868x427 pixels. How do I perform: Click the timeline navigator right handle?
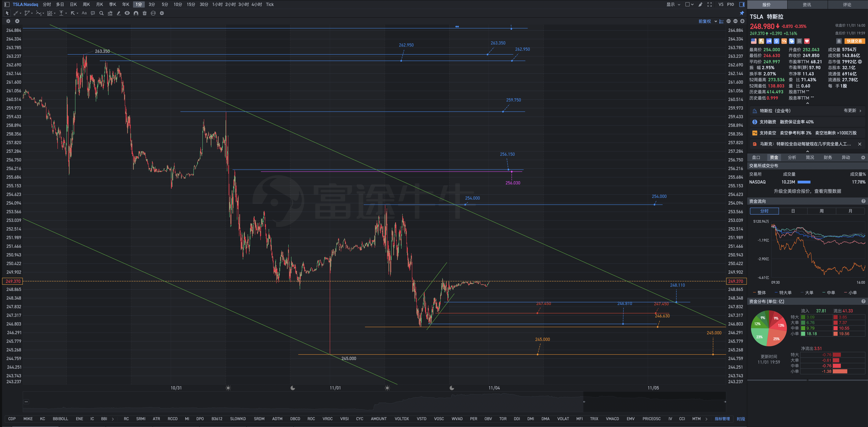[x=725, y=402]
